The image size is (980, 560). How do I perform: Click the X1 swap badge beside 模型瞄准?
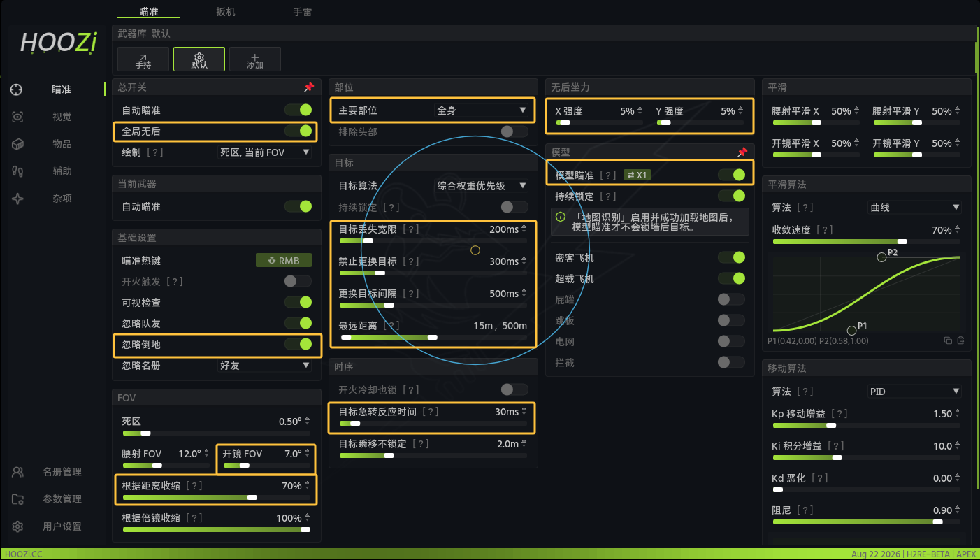(637, 175)
